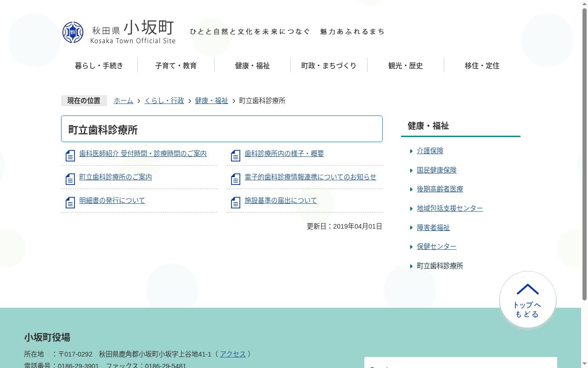The image size is (588, 368).
Task: Open the 健康・福祉 navigation menu
Action: click(x=252, y=66)
